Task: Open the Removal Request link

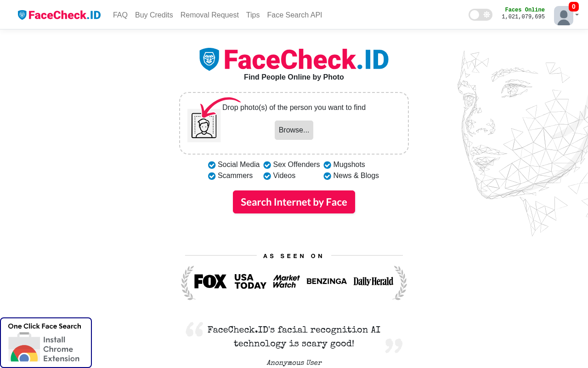Action: pos(209,15)
